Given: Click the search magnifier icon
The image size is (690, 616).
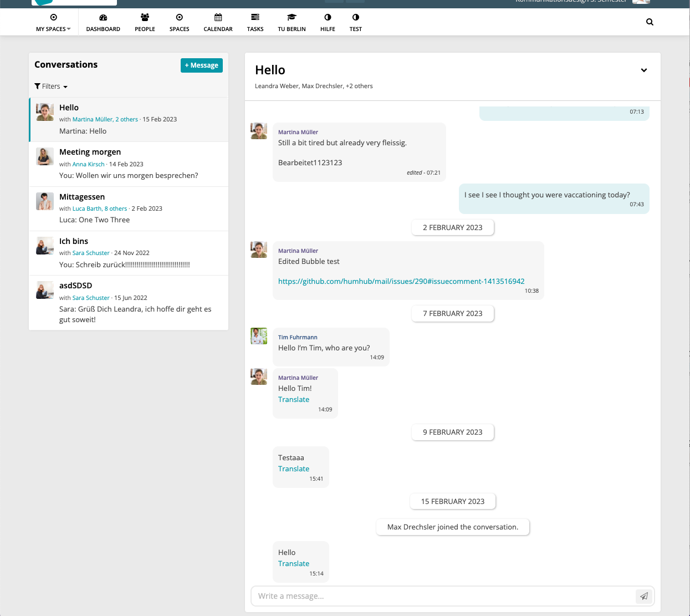Looking at the screenshot, I should point(650,22).
